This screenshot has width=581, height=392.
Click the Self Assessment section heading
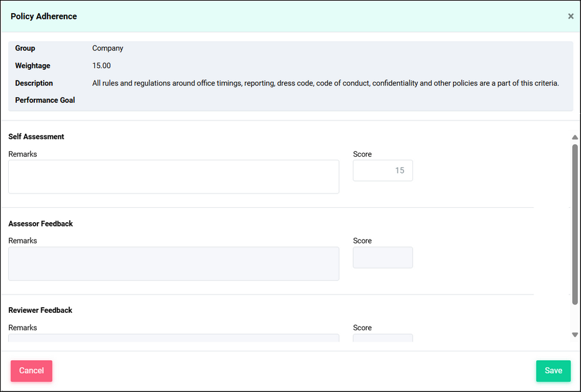(x=36, y=137)
